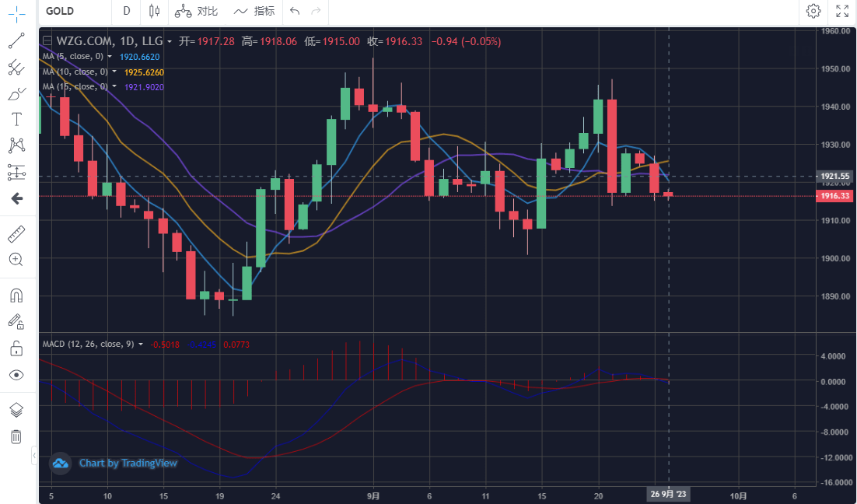
Task: Hide all drawings using the eye icon
Action: (x=16, y=375)
